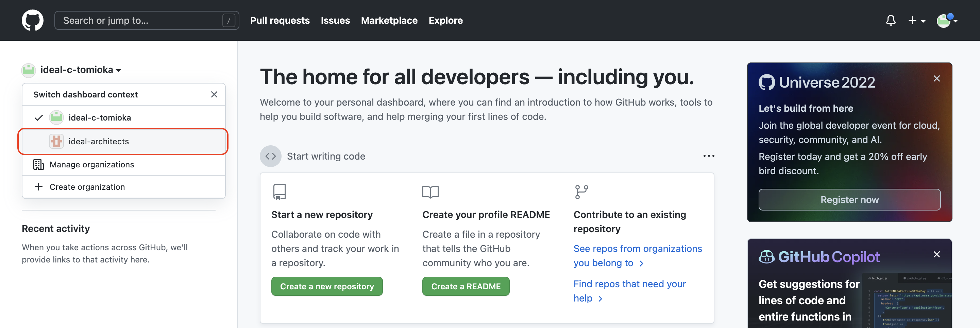Image resolution: width=980 pixels, height=328 pixels.
Task: Open Pull requests
Action: point(280,20)
